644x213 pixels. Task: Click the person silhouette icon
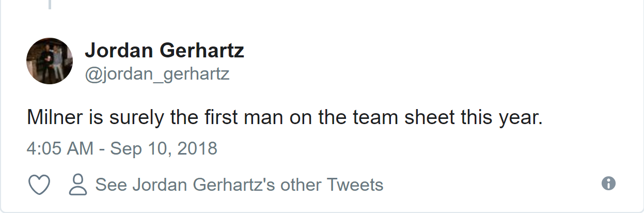click(x=78, y=185)
